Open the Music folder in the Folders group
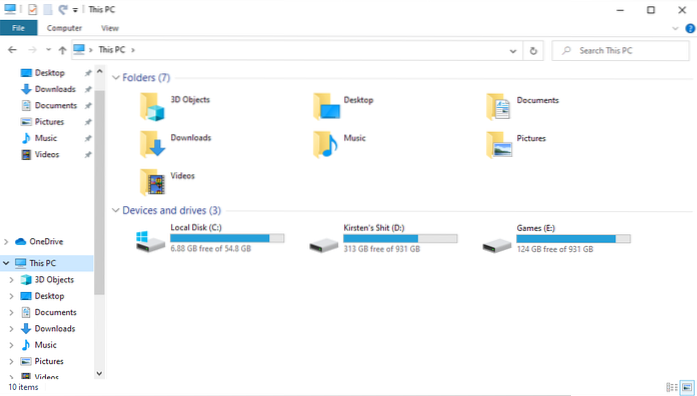The width and height of the screenshot is (697, 396). [x=326, y=144]
